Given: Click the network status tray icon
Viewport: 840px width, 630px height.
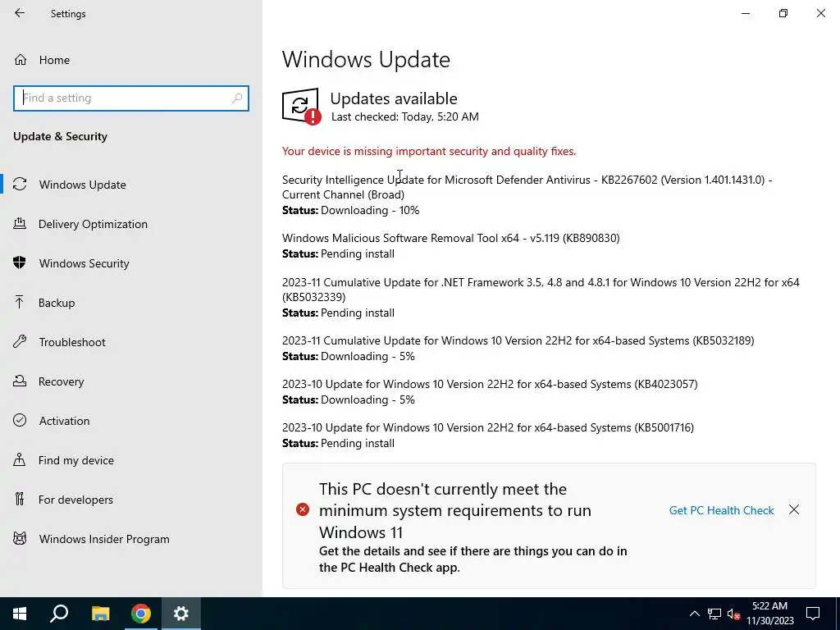Looking at the screenshot, I should point(714,614).
